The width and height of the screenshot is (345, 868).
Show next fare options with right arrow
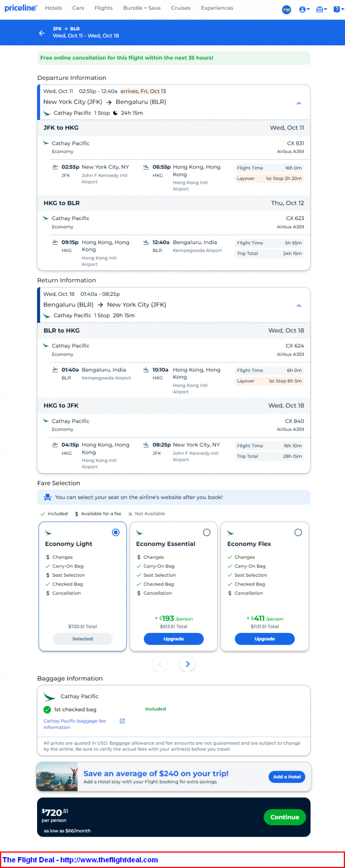pyautogui.click(x=187, y=664)
